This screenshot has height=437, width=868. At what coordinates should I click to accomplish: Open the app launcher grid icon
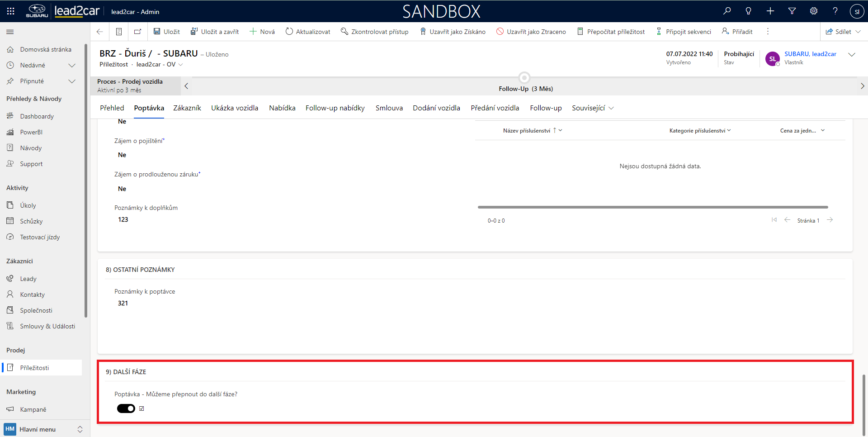[x=11, y=11]
